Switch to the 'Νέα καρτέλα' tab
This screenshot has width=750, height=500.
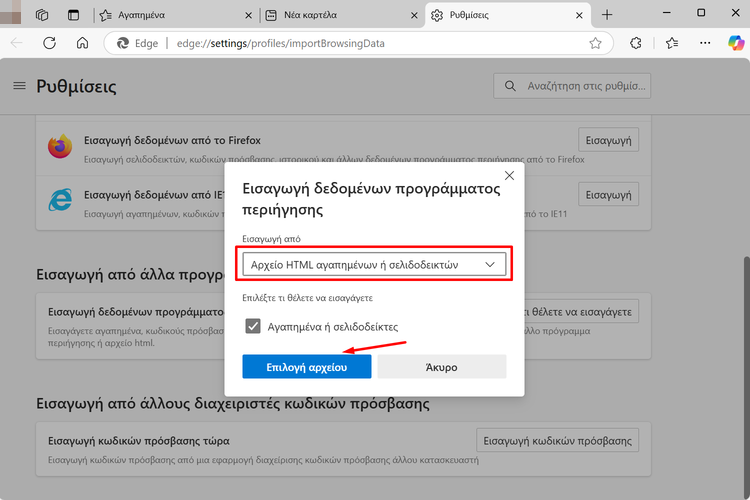tap(335, 15)
